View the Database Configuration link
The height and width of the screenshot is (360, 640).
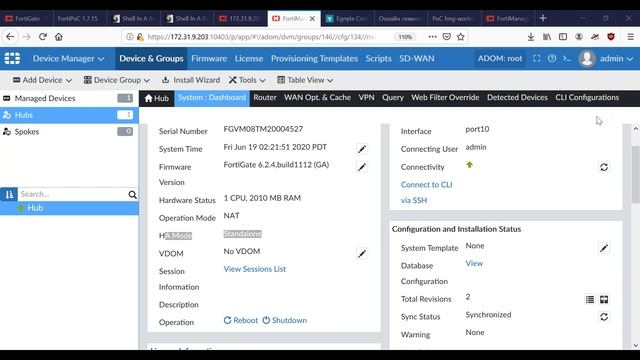pyautogui.click(x=474, y=263)
